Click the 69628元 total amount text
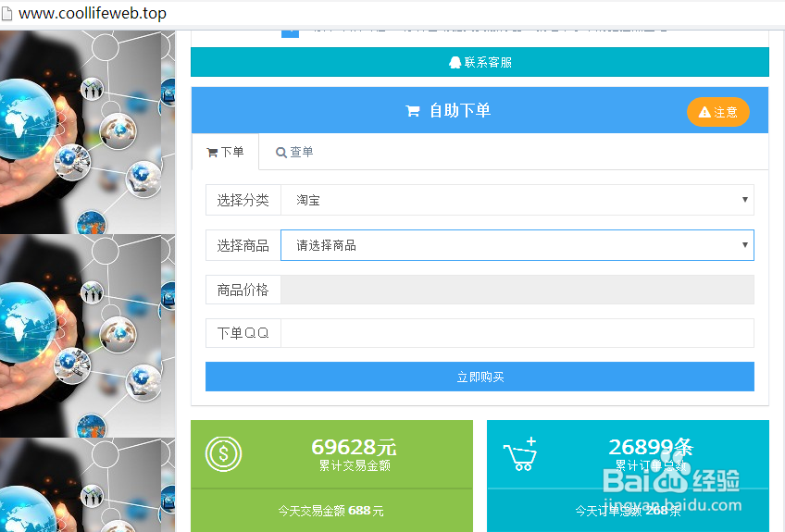 coord(354,447)
